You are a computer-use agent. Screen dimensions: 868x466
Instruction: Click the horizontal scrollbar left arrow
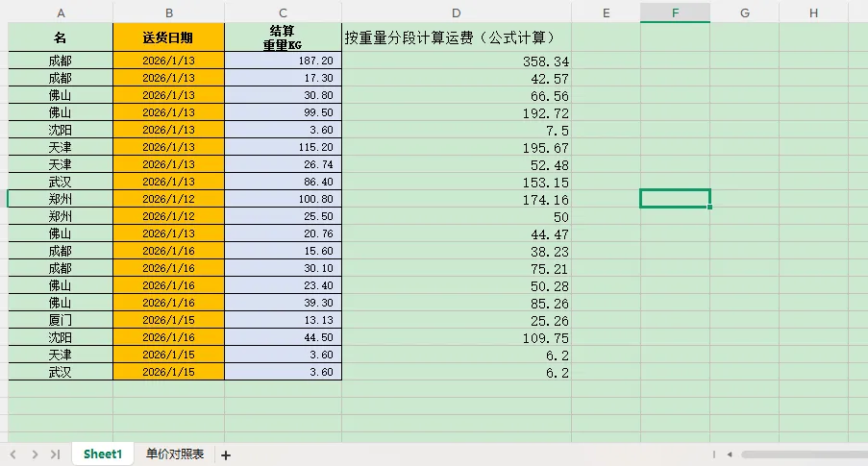[730, 454]
